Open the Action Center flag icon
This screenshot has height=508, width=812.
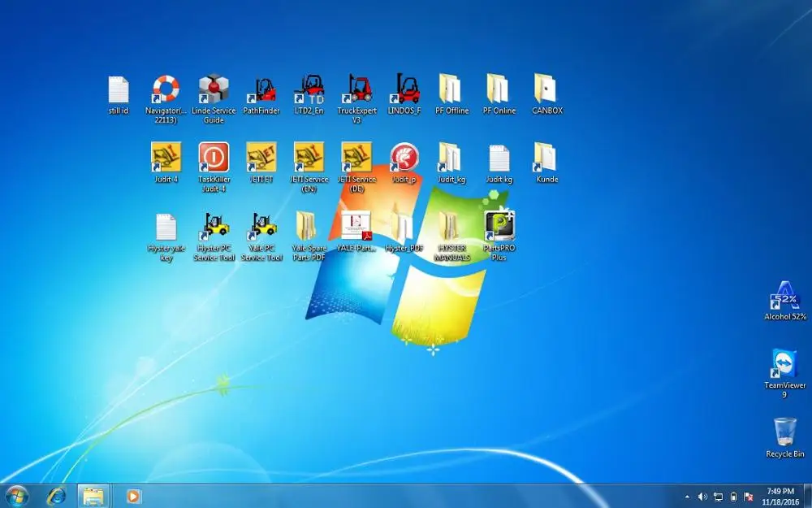click(748, 497)
